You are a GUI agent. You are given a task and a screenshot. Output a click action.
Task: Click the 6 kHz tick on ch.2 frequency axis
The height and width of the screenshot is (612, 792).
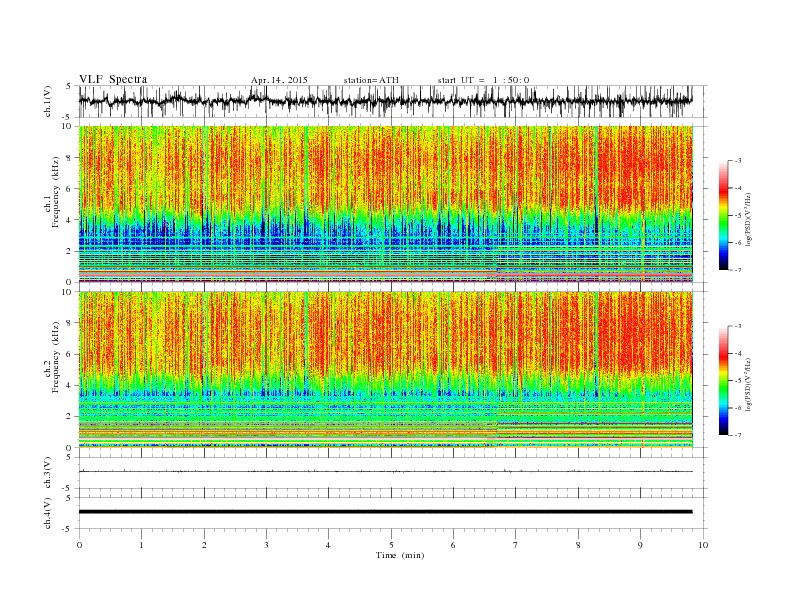click(x=70, y=354)
